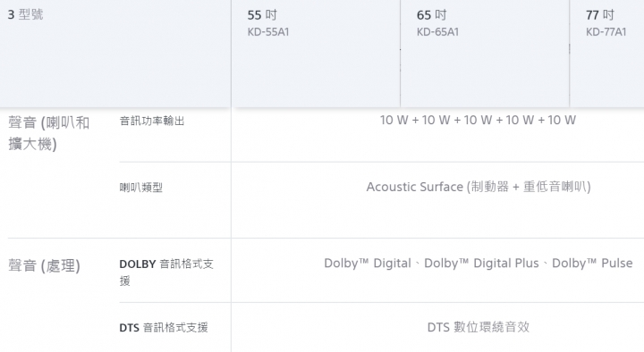Click the KD-65A1 model number text

(437, 32)
